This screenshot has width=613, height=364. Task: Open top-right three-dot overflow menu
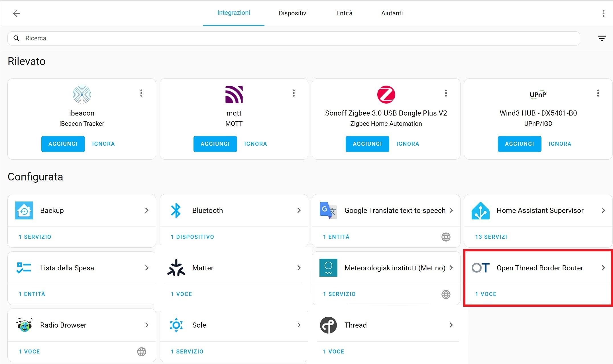603,13
